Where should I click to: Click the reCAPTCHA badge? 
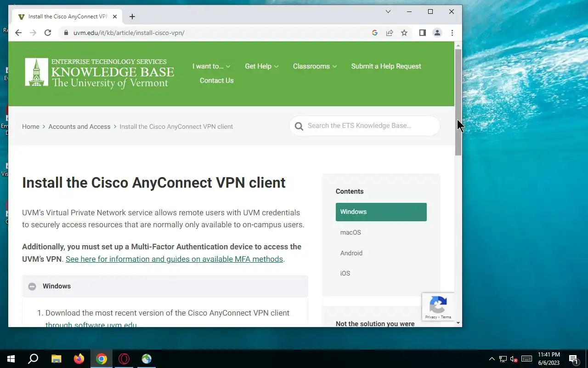point(438,307)
